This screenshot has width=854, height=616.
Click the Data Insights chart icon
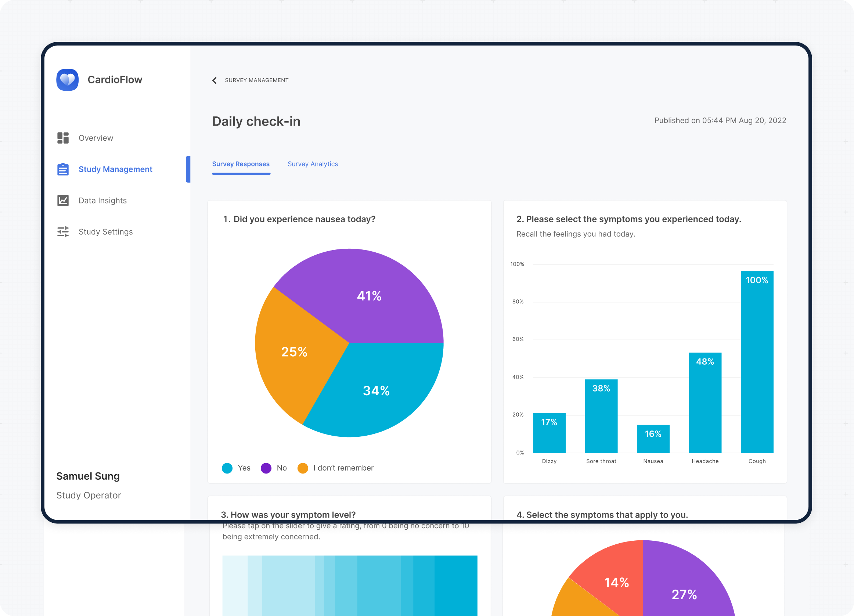(63, 200)
